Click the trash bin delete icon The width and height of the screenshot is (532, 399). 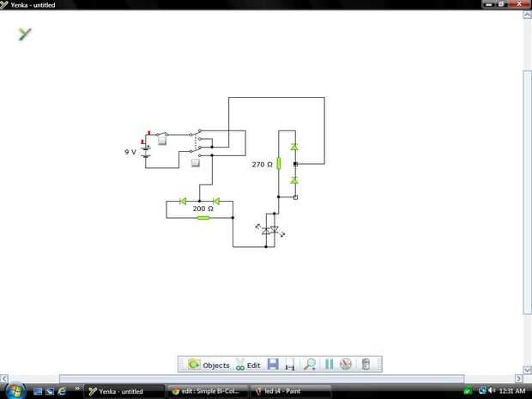coord(366,364)
